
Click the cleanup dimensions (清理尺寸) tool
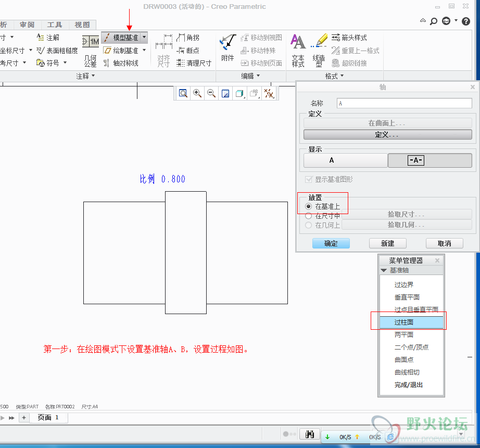194,63
